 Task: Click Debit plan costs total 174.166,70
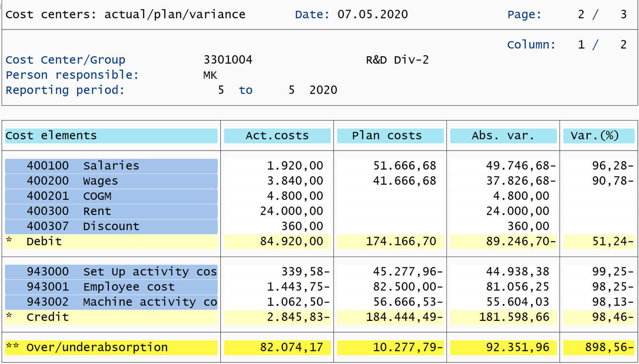point(401,241)
